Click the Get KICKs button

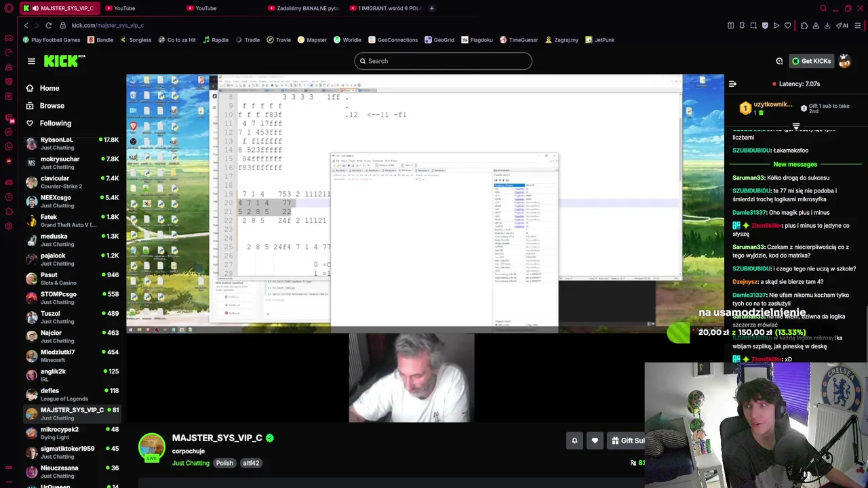(x=811, y=61)
